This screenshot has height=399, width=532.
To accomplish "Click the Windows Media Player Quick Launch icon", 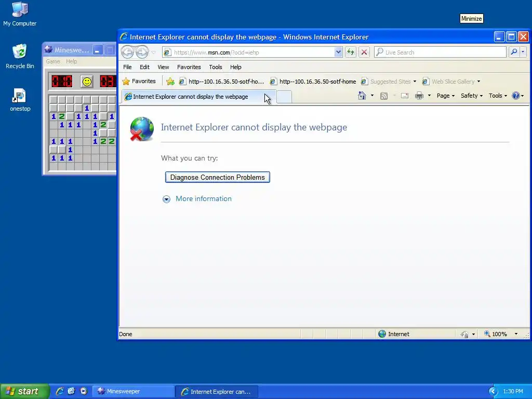I will pos(84,391).
